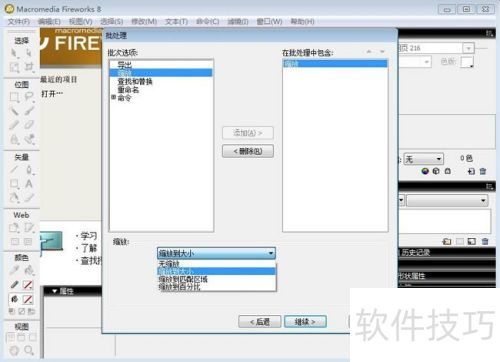Click the trash icon in optimize panel
This screenshot has width=500, height=362.
point(483,171)
